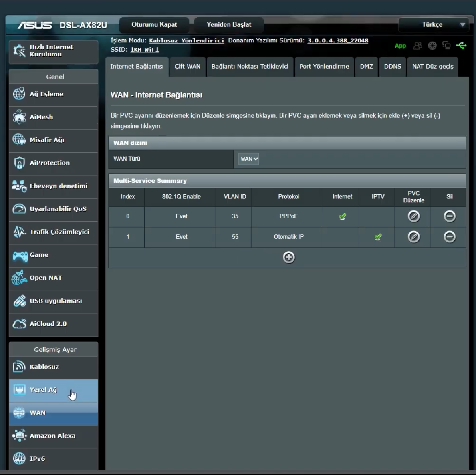Click edit icon for Otomatik IP row
Image resolution: width=476 pixels, height=476 pixels.
tap(413, 237)
